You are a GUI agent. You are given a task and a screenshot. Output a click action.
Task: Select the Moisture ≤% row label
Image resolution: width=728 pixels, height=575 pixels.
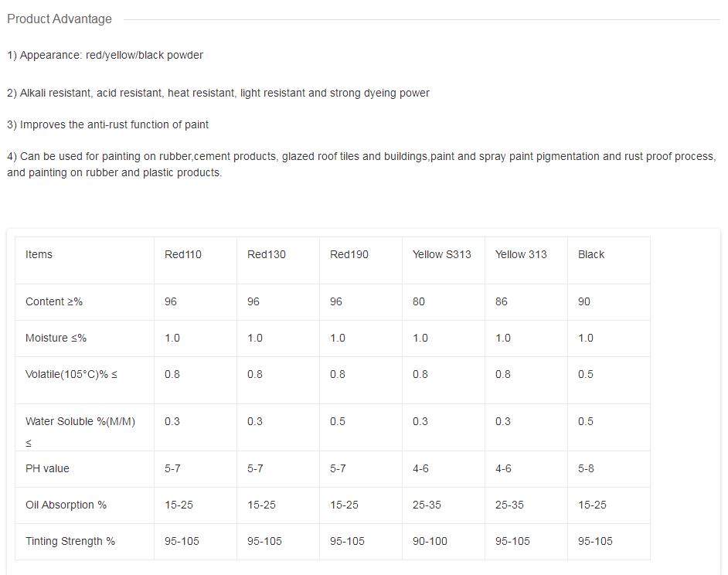point(56,338)
